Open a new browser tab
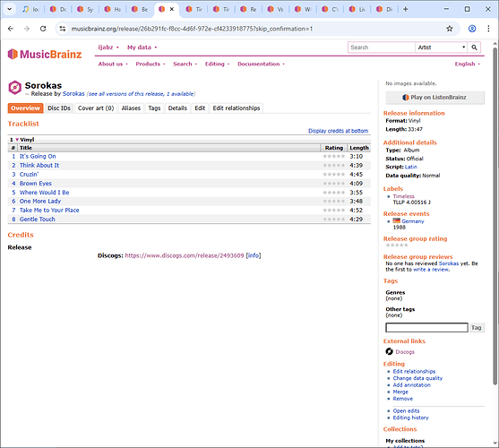The width and height of the screenshot is (499, 448). [x=406, y=9]
